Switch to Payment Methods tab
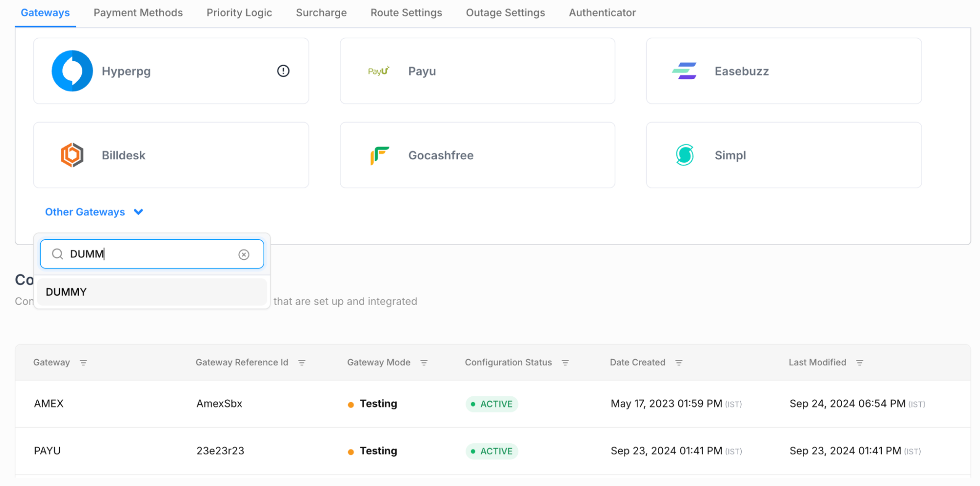The height and width of the screenshot is (486, 980). pyautogui.click(x=138, y=13)
